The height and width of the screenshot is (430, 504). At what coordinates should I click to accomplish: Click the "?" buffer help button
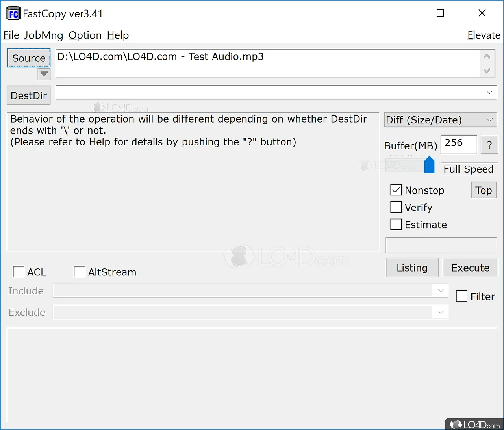coord(489,145)
